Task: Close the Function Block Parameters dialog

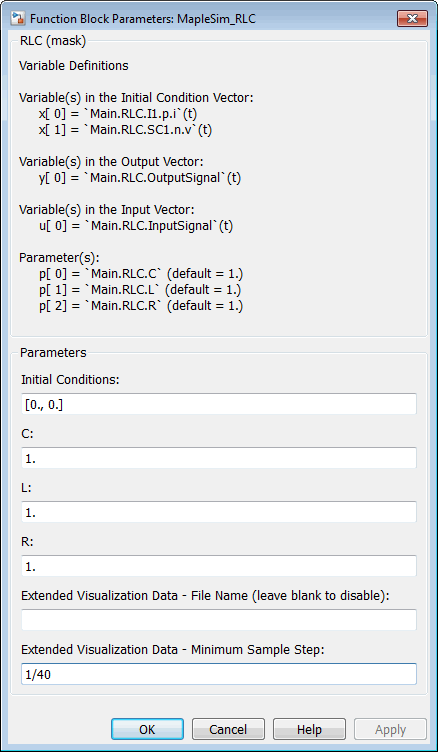Action: (412, 19)
